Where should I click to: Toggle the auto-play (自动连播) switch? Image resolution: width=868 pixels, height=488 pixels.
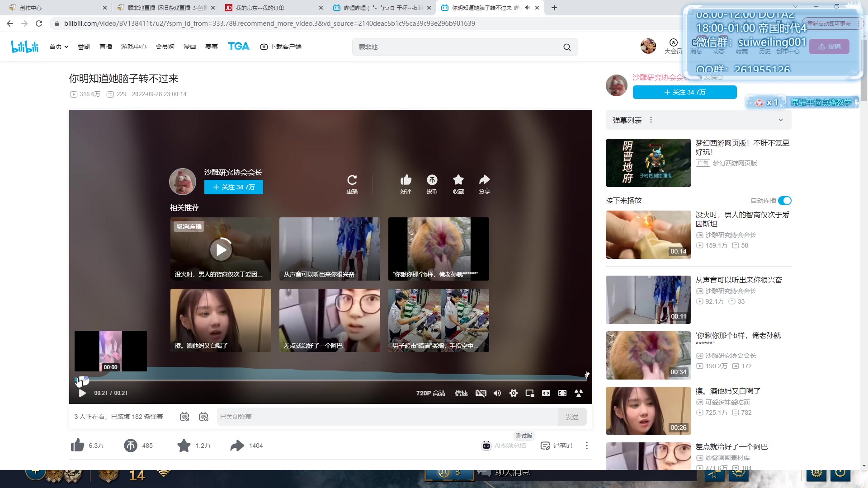coord(784,201)
